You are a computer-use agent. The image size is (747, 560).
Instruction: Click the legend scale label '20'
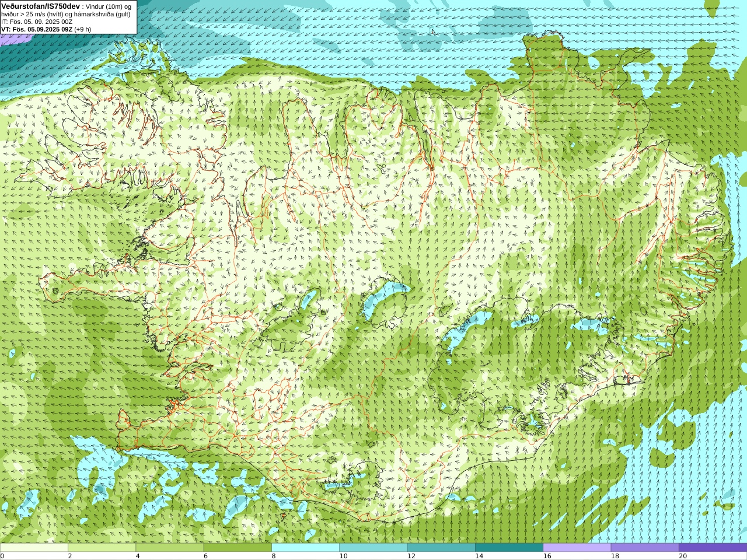[x=683, y=556]
